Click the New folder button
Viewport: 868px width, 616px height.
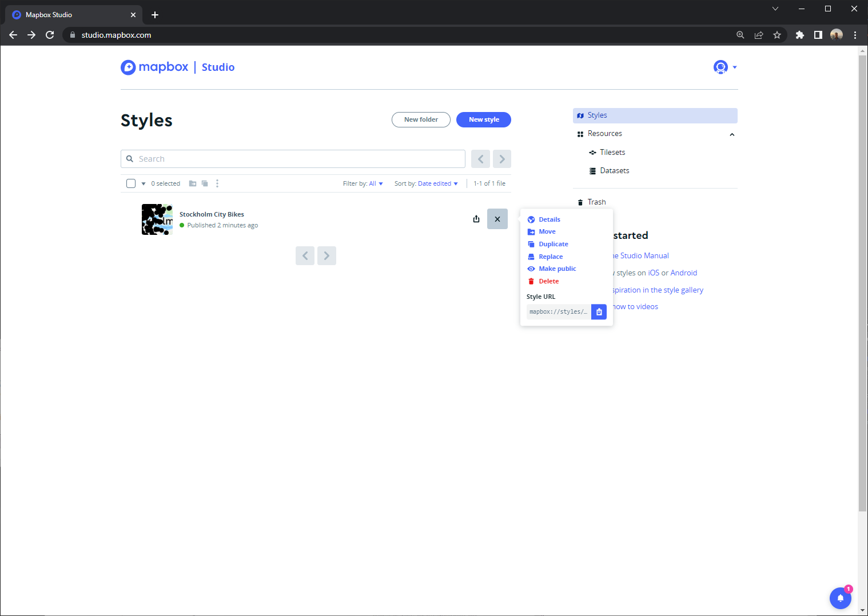click(421, 119)
